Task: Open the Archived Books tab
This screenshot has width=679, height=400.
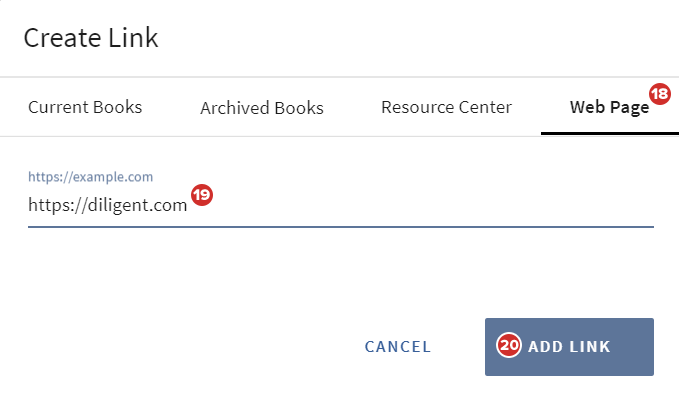Action: click(262, 108)
